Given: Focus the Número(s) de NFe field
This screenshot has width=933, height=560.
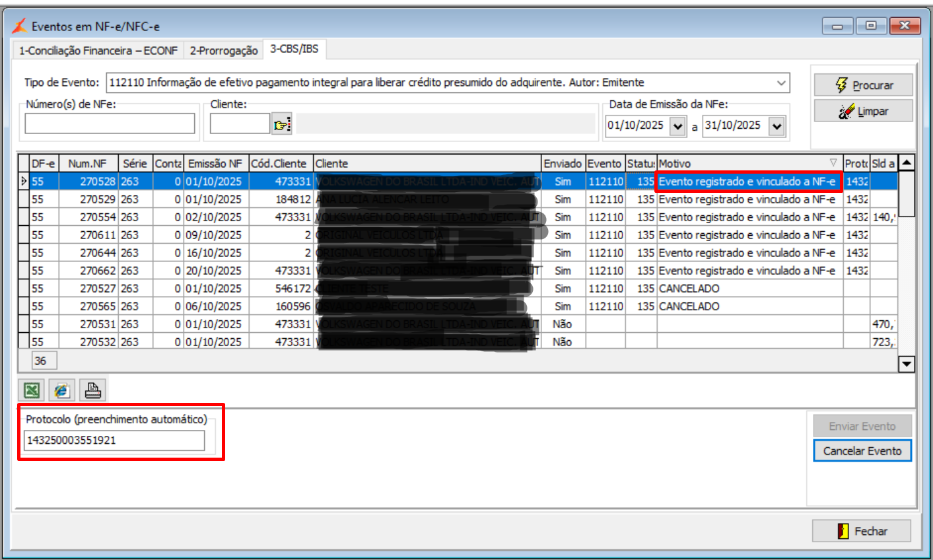Looking at the screenshot, I should click(110, 123).
